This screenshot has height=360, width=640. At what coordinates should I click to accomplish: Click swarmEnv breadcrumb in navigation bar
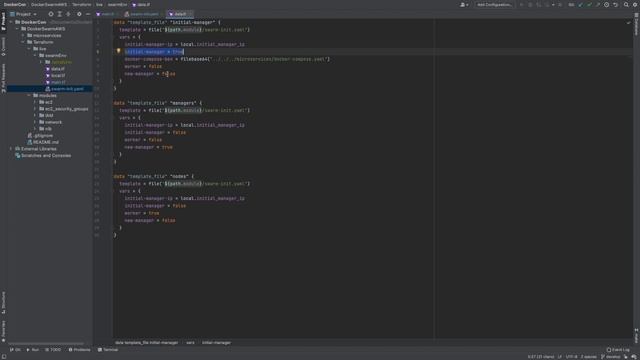click(x=118, y=4)
